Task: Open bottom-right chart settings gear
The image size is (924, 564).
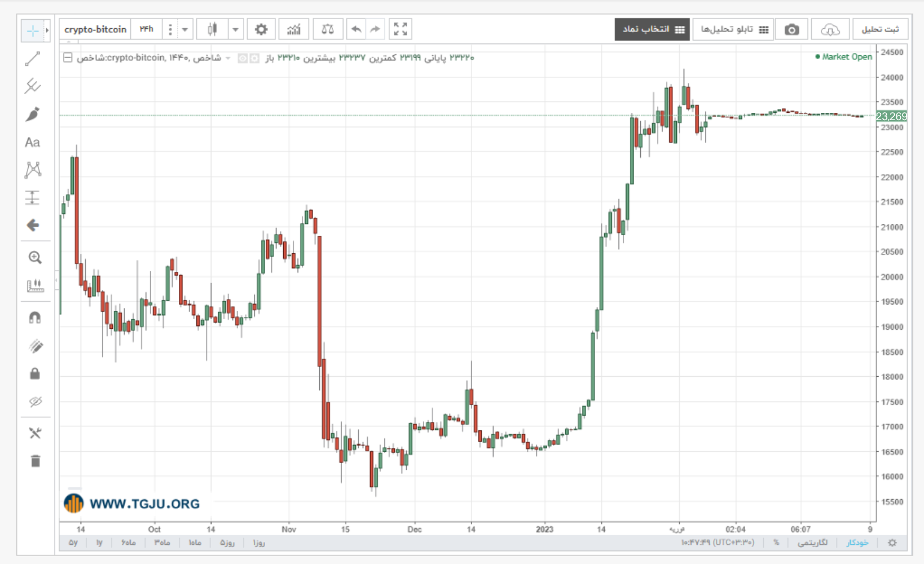Action: (892, 543)
